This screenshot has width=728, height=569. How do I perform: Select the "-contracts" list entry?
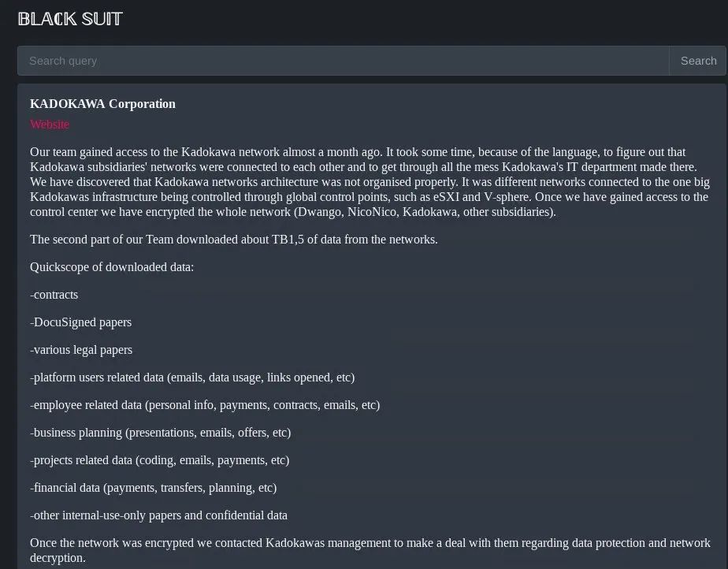coord(54,295)
